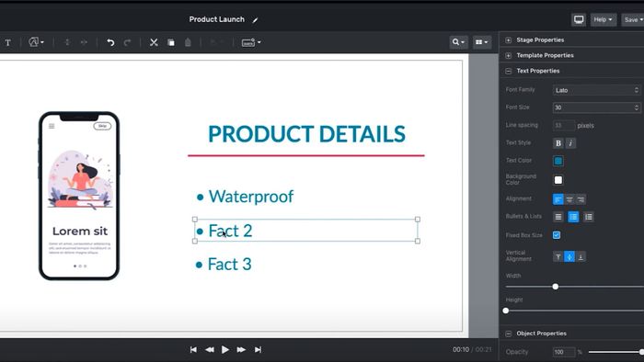
Task: Set vertical alignment to bottom
Action: pyautogui.click(x=581, y=257)
